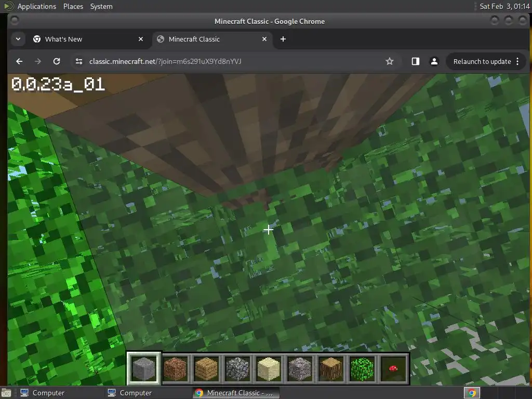Select the wooden planks block in hotbar
Viewport: 532px width, 399px height.
pyautogui.click(x=206, y=368)
